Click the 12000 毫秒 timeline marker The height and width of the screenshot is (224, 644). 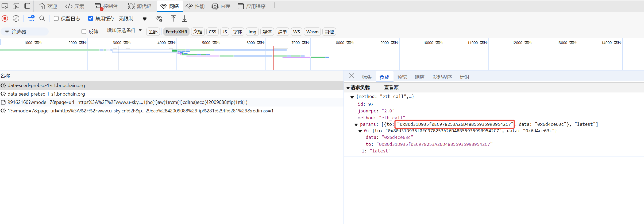pos(522,43)
